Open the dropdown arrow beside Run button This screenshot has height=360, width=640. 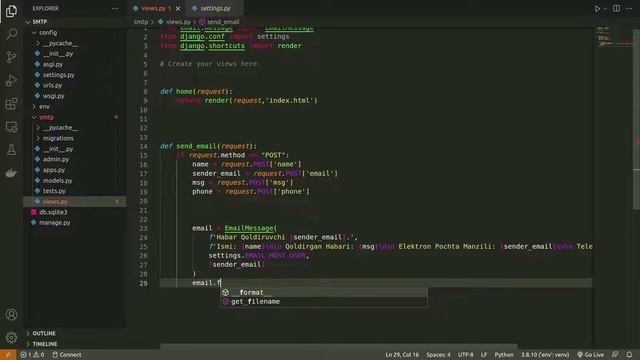pyautogui.click(x=606, y=9)
